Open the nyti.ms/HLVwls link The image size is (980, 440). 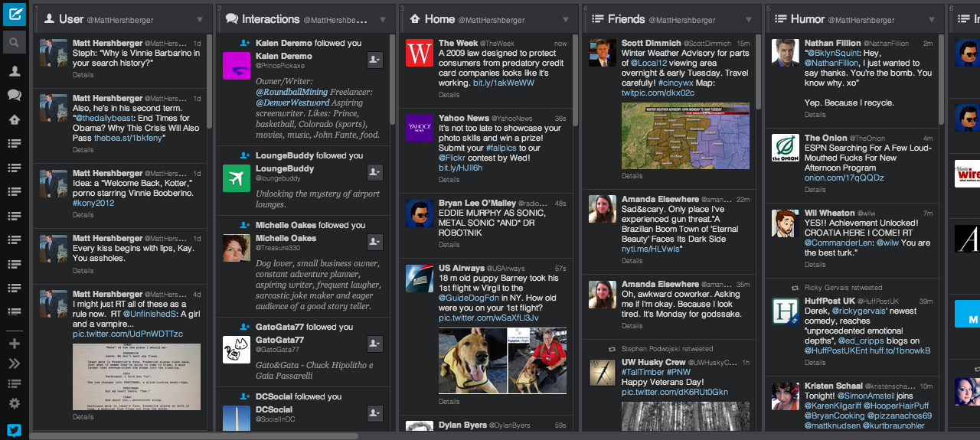point(651,249)
